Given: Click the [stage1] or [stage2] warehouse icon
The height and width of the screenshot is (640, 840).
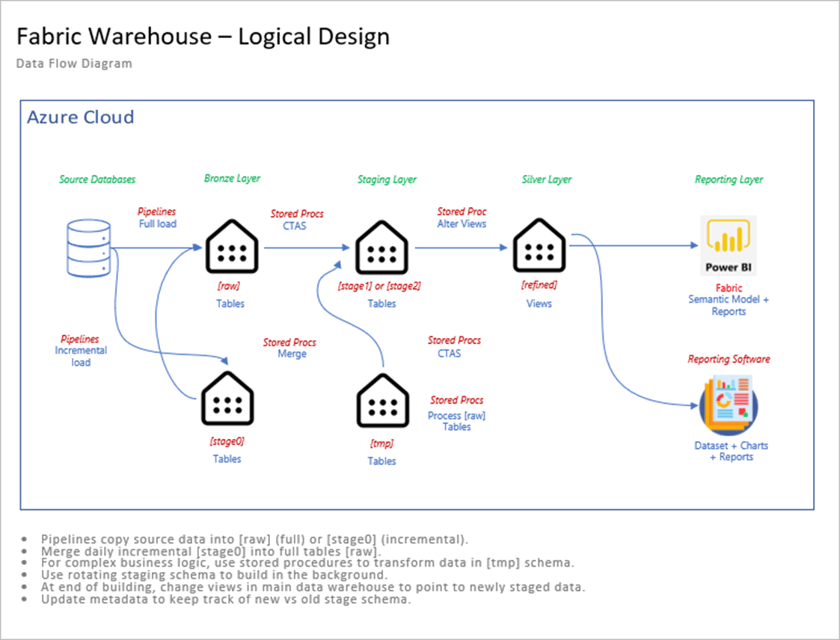Looking at the screenshot, I should pyautogui.click(x=381, y=247).
